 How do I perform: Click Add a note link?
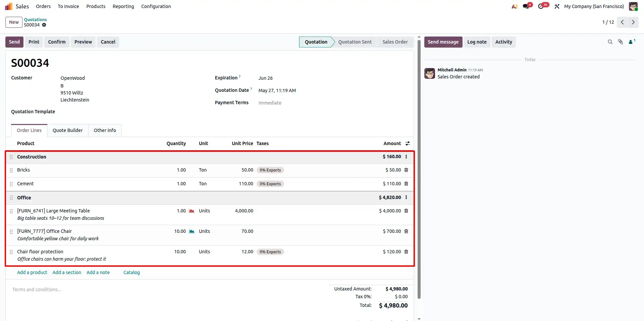[x=98, y=272]
